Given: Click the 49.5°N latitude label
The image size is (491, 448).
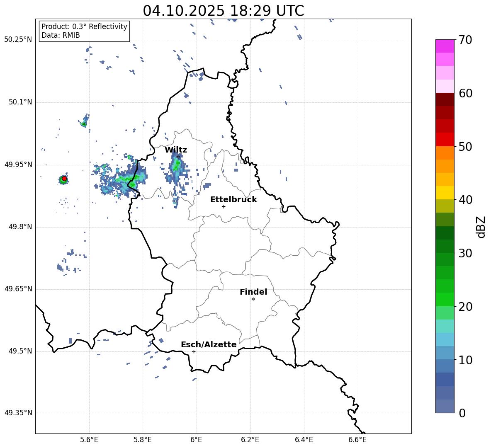Looking at the screenshot, I should click(20, 351).
